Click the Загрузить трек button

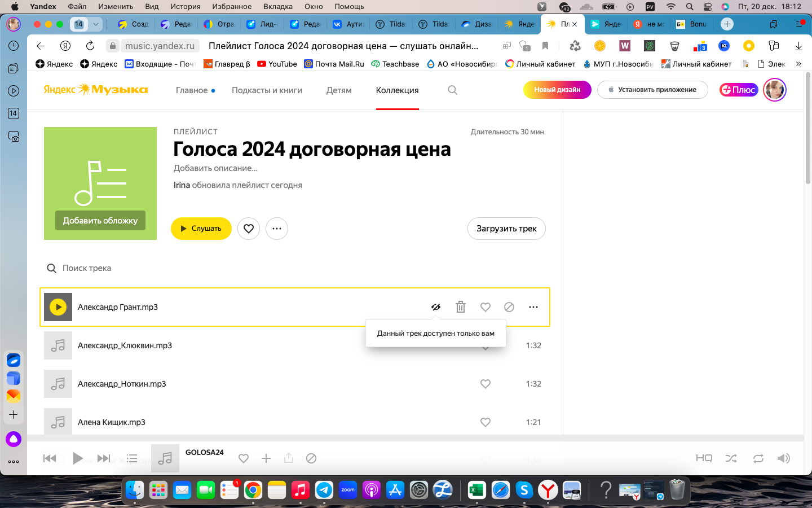click(506, 229)
